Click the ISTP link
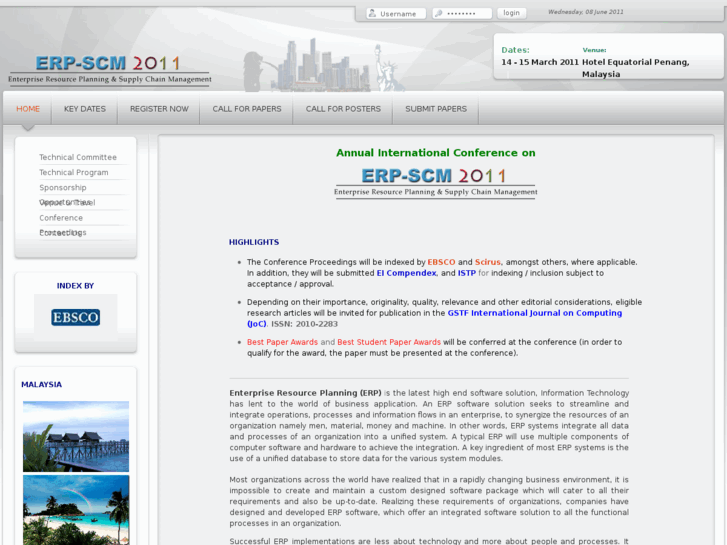This screenshot has height=545, width=727. (467, 273)
